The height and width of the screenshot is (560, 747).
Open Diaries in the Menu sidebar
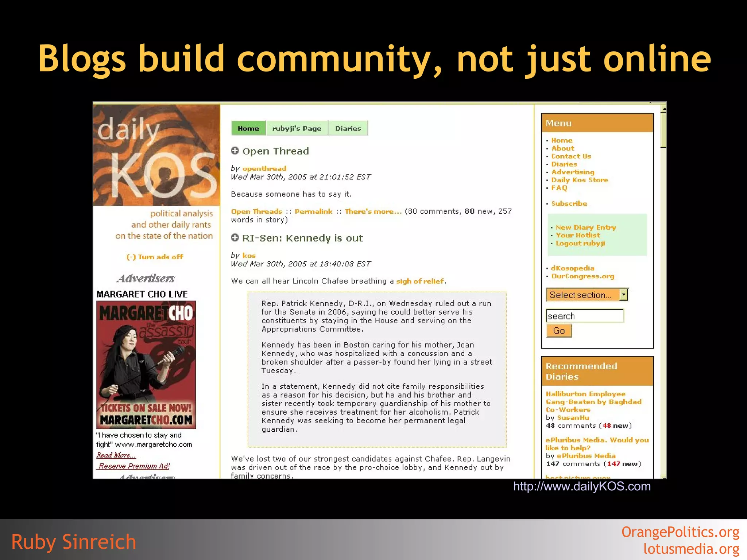[x=564, y=164]
